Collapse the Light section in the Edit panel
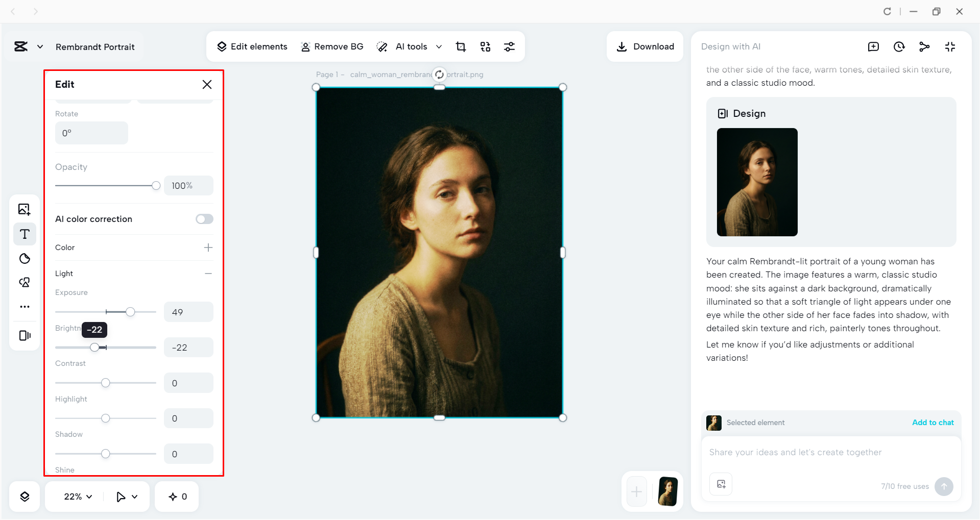 208,274
